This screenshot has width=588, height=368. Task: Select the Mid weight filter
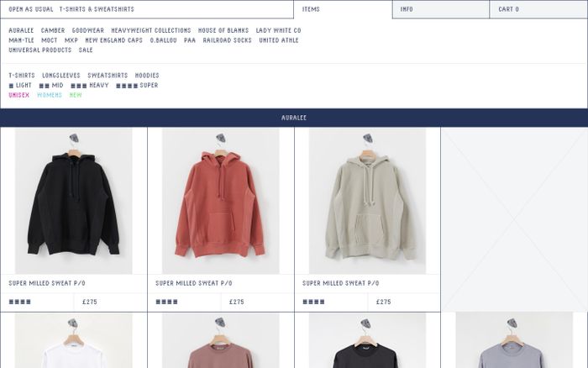tap(51, 86)
